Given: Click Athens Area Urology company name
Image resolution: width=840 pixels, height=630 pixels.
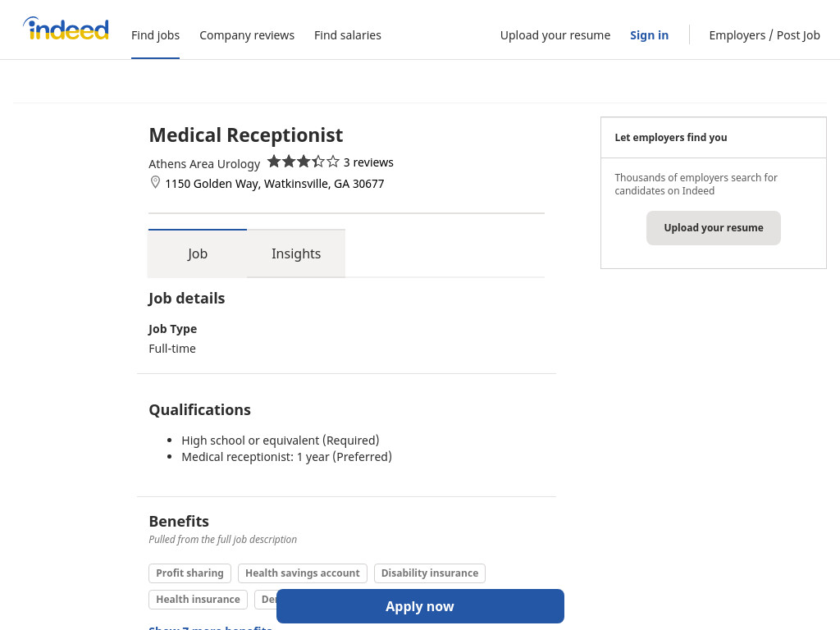Looking at the screenshot, I should (x=204, y=163).
